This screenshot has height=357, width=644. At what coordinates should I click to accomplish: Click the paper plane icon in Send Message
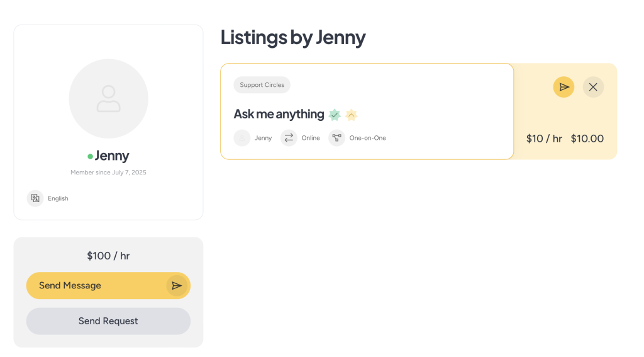pos(177,285)
